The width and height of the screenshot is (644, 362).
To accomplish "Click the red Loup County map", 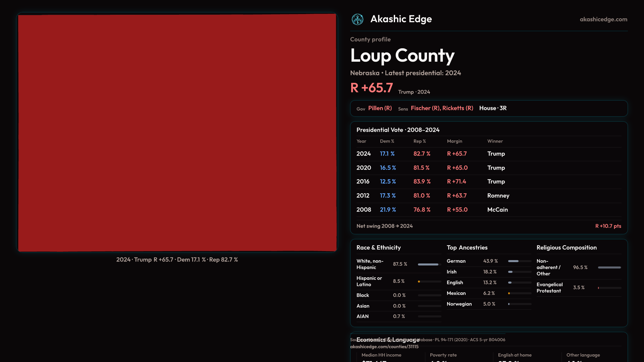I will (177, 132).
